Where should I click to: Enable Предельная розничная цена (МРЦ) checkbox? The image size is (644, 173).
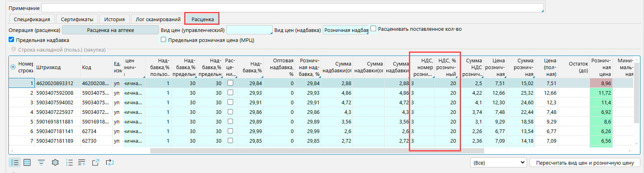coord(163,40)
